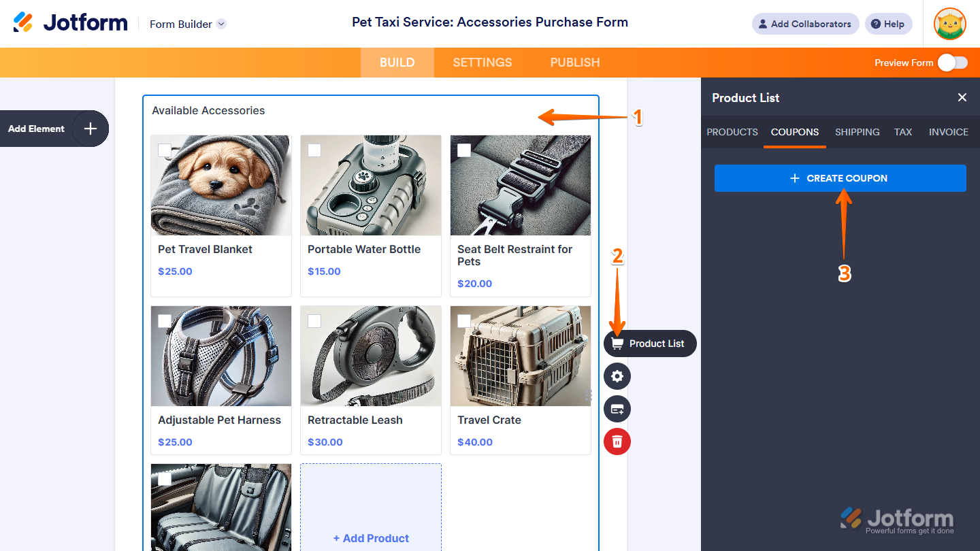This screenshot has width=980, height=551.
Task: Select the Retractable Leash product image
Action: 371,356
